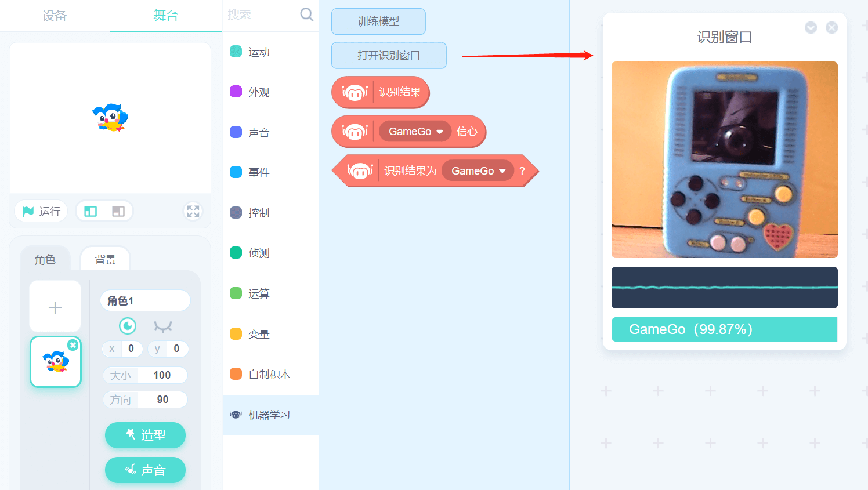Select the 运动 motion category circle
868x490 pixels.
click(236, 52)
